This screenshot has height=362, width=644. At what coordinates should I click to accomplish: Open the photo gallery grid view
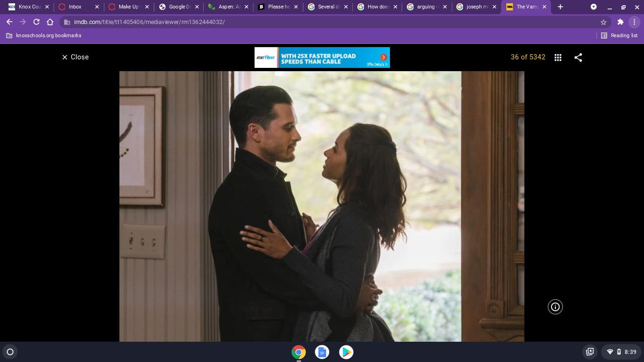558,57
